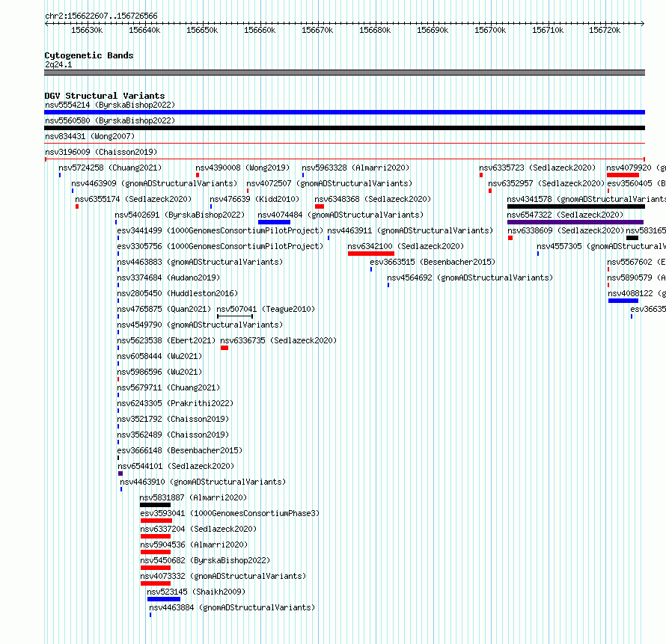Open nsv834431 (Wong2007) variant
The image size is (666, 644).
(x=90, y=136)
